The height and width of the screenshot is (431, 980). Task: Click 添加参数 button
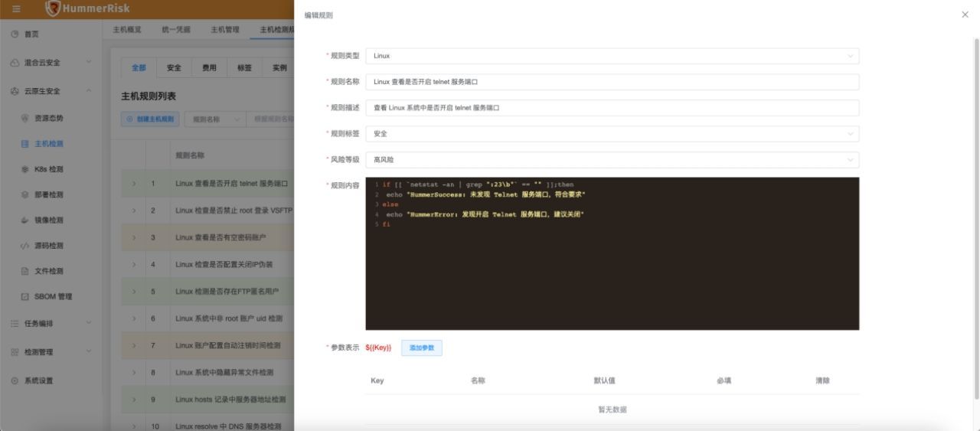(x=421, y=348)
